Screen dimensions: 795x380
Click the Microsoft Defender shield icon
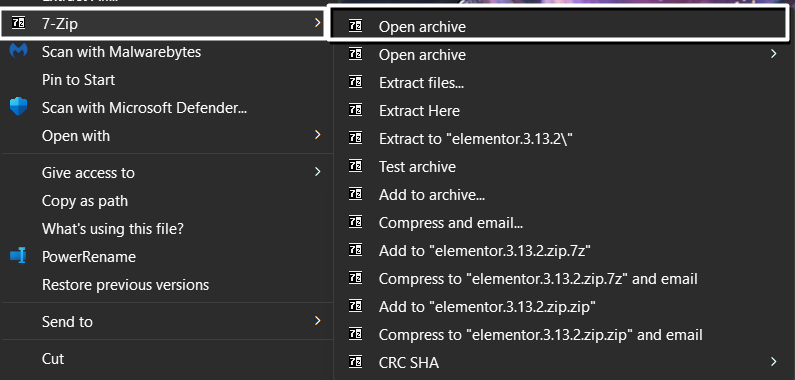[18, 108]
